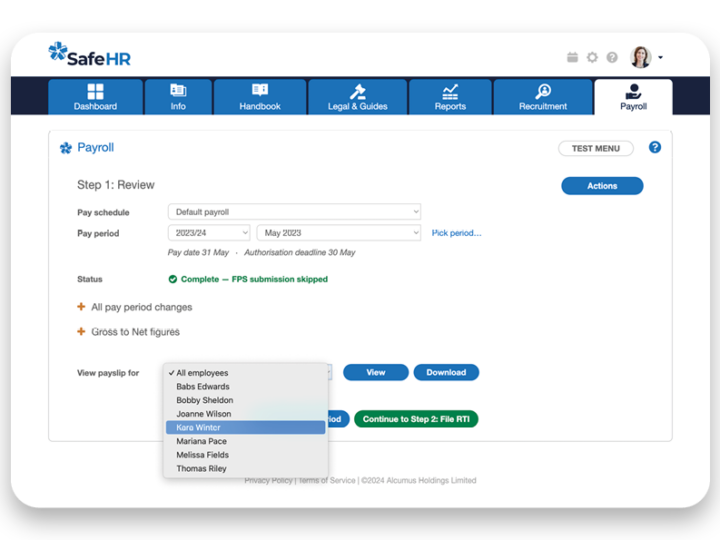Click the user profile avatar

[x=641, y=57]
